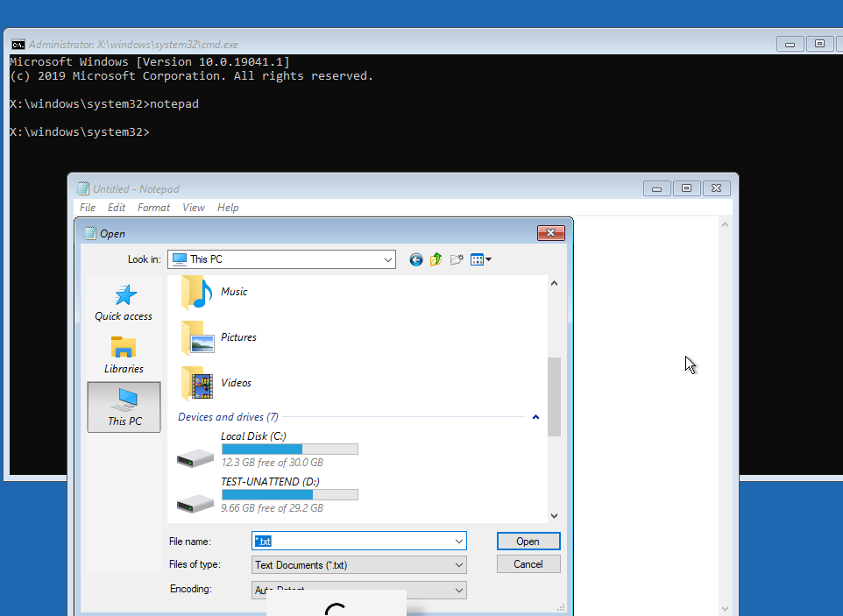
Task: Click '12.3 GB free of 30.0 GB' text
Action: (272, 463)
